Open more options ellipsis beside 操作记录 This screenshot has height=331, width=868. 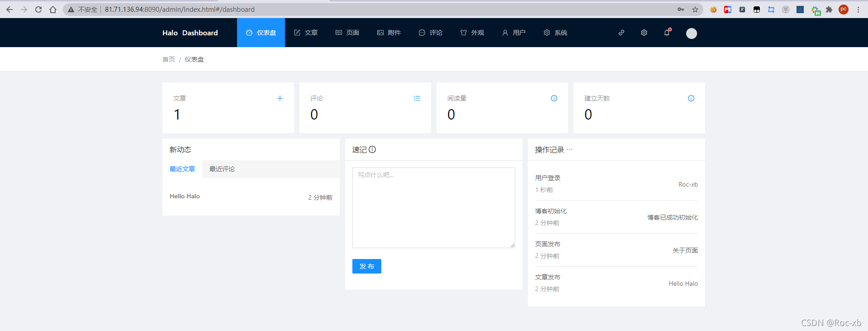pos(569,149)
